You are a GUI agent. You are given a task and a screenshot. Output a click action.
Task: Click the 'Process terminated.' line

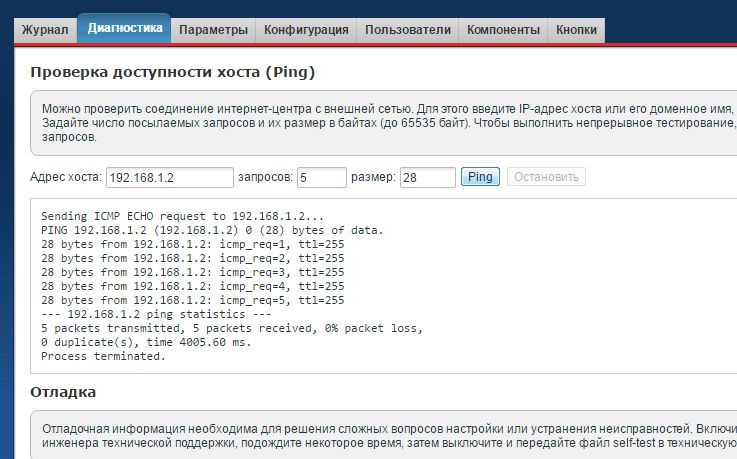coord(103,356)
